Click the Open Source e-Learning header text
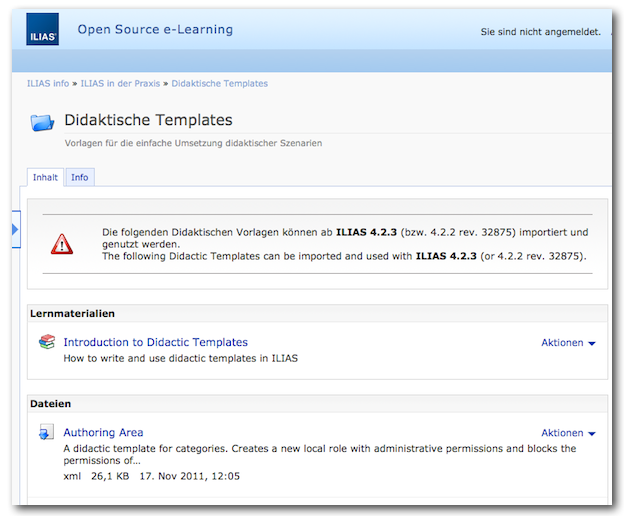The width and height of the screenshot is (624, 516). click(x=155, y=30)
